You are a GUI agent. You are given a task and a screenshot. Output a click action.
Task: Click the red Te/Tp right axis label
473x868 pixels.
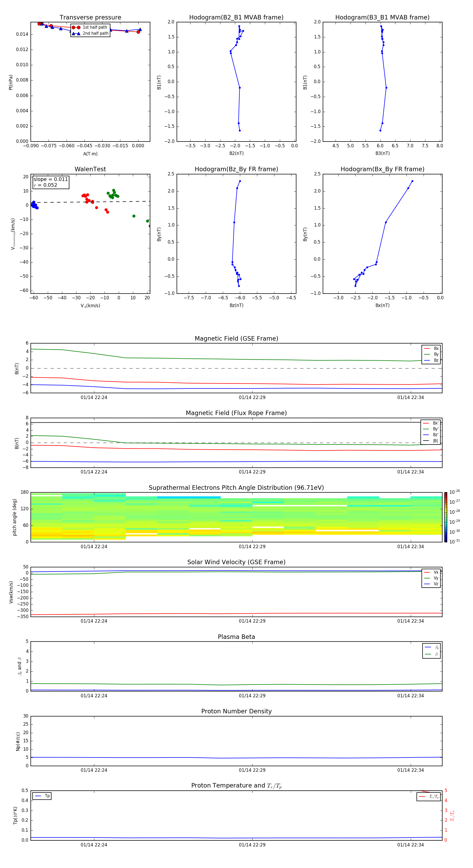[453, 815]
